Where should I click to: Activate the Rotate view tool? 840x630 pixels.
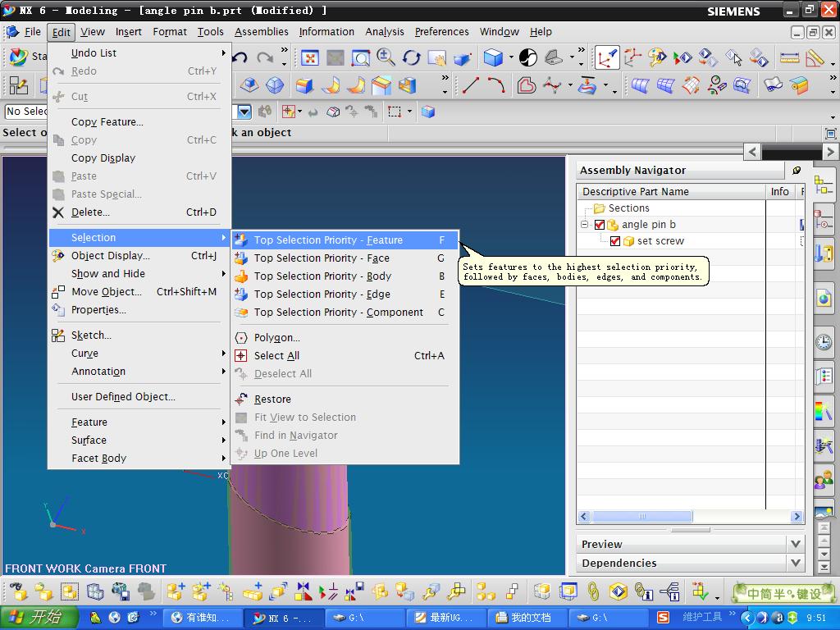pyautogui.click(x=412, y=57)
